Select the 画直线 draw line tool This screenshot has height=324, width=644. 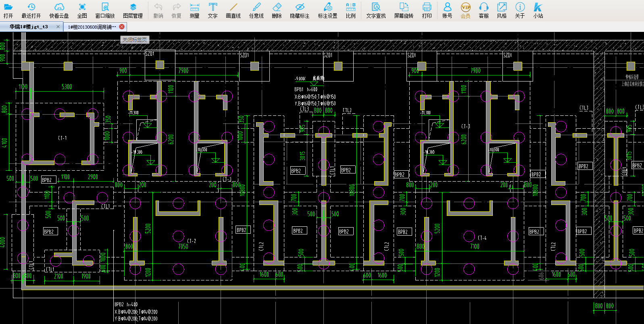click(233, 10)
